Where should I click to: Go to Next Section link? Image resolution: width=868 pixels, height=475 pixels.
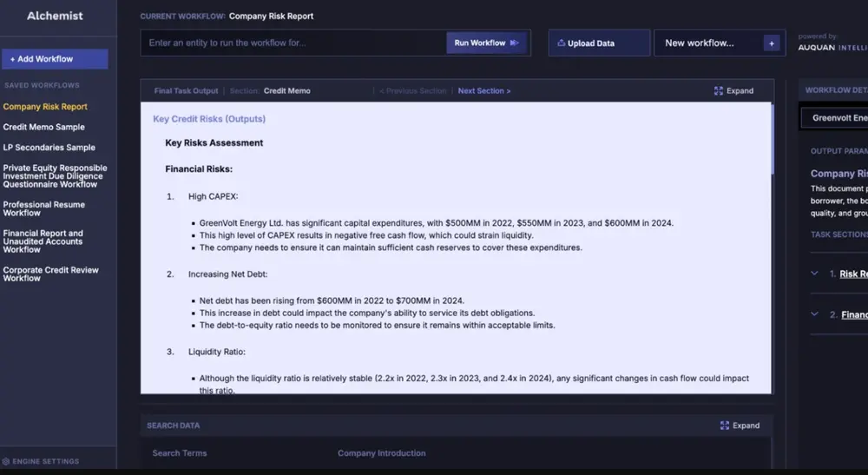483,91
